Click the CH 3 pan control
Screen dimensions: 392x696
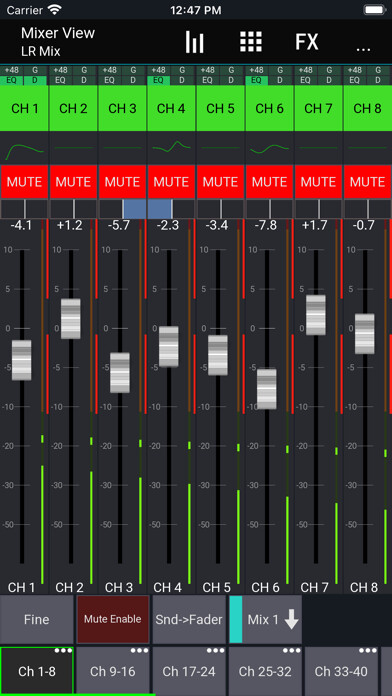[123, 209]
